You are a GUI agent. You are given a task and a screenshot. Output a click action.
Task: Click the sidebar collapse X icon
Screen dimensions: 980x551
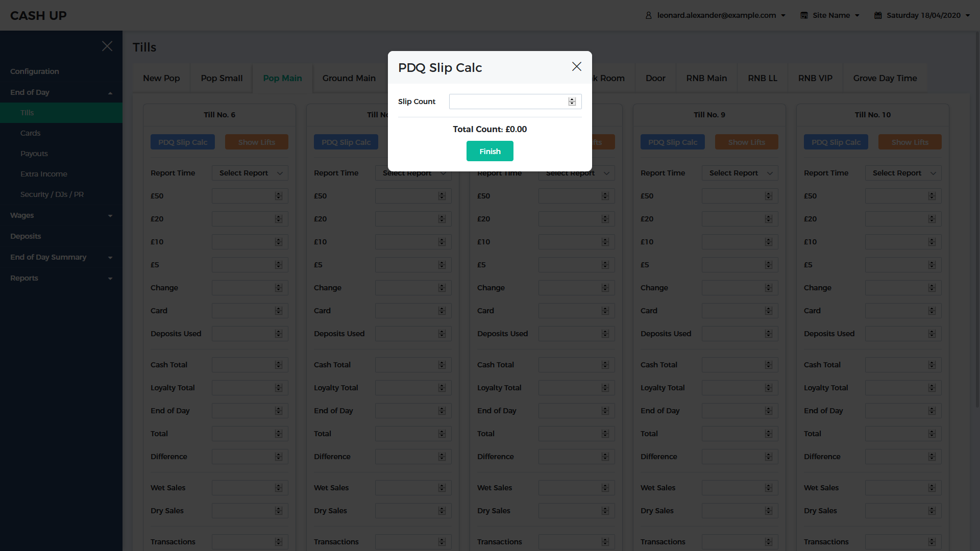pyautogui.click(x=107, y=46)
